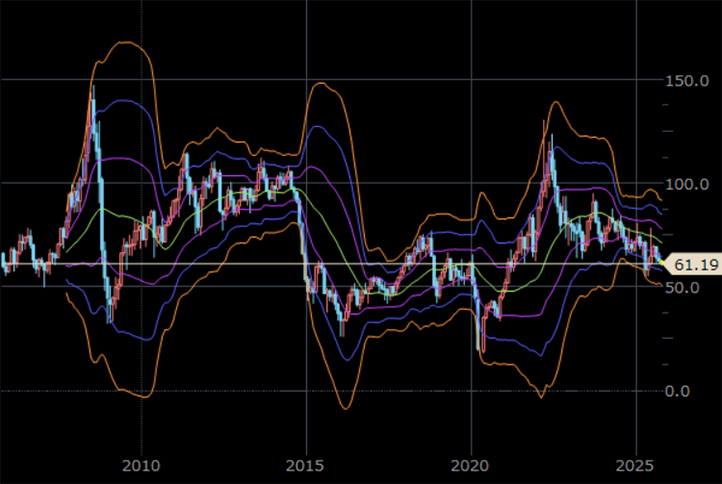This screenshot has width=722, height=484.
Task: Select the 2010 year label on time axis
Action: point(141,466)
